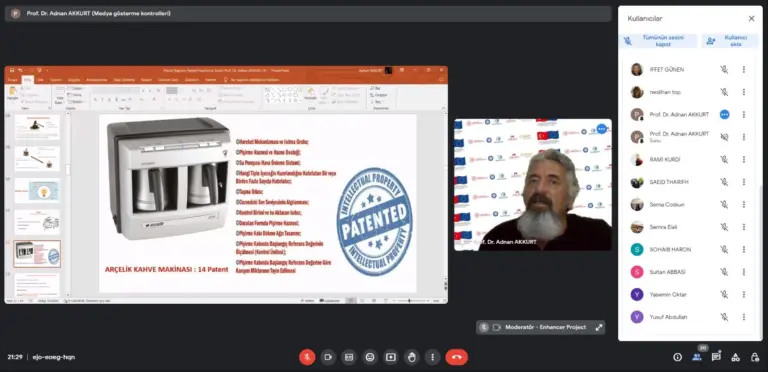Unmute your microphone in the call bar
This screenshot has width=768, height=372.
click(x=307, y=357)
